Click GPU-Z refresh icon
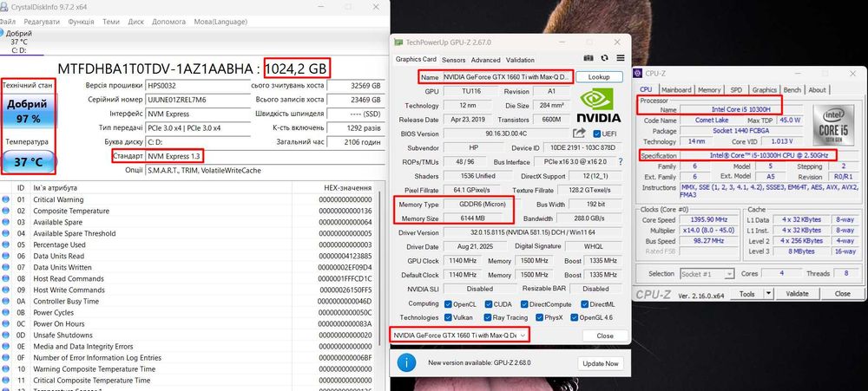Viewport: 868px width, 391px height. coord(604,58)
